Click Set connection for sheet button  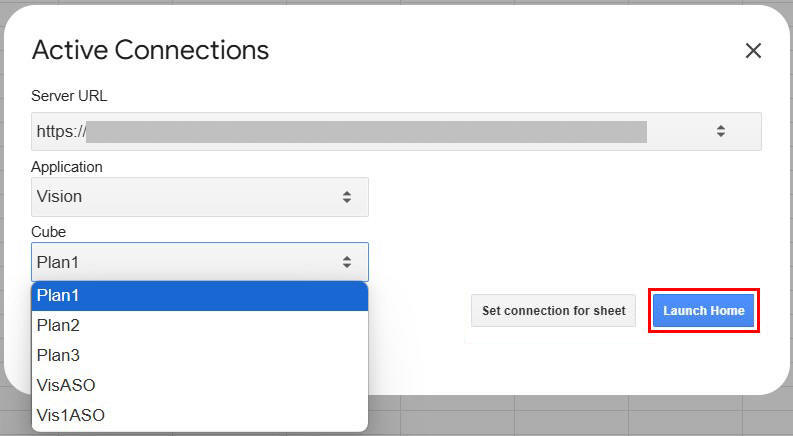[553, 311]
